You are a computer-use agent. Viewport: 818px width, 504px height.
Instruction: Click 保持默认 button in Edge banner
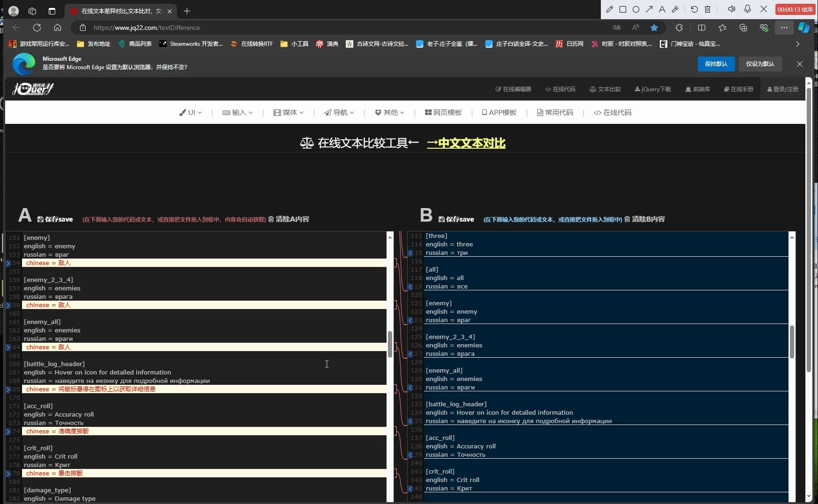[x=716, y=64]
